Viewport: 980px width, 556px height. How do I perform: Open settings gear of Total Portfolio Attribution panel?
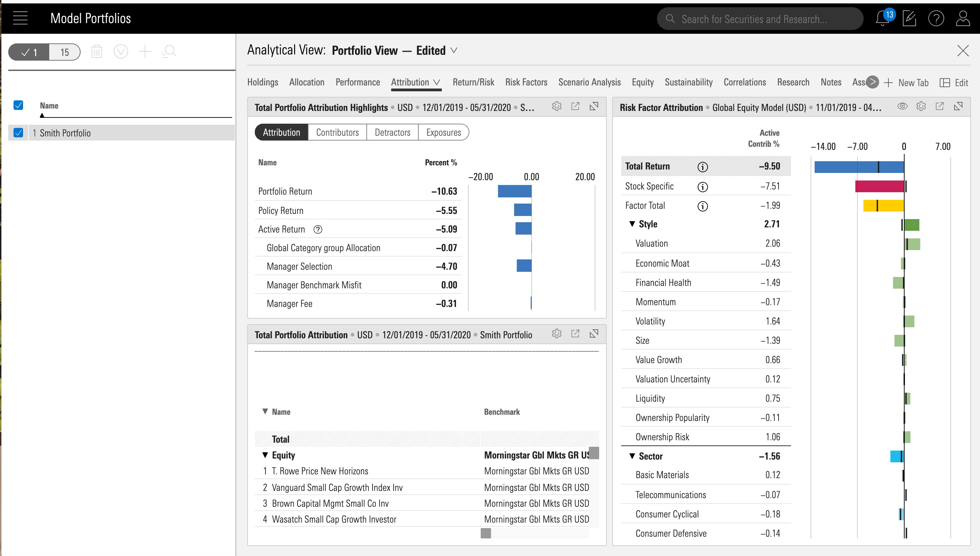[556, 334]
